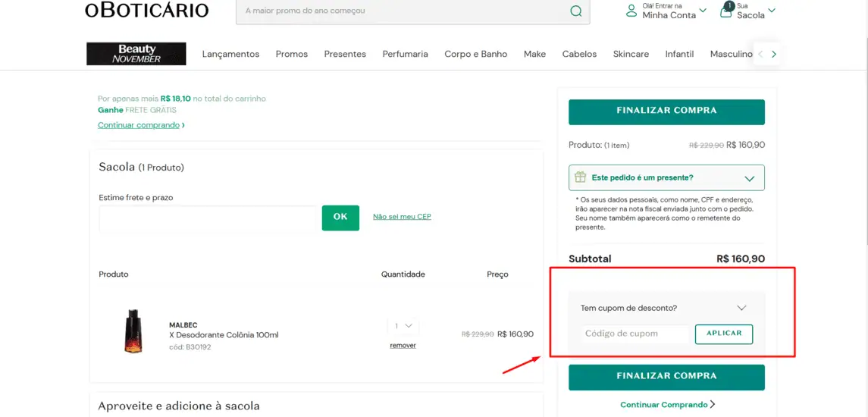Click the Malbec perfume bottle thumbnail

coord(133,331)
